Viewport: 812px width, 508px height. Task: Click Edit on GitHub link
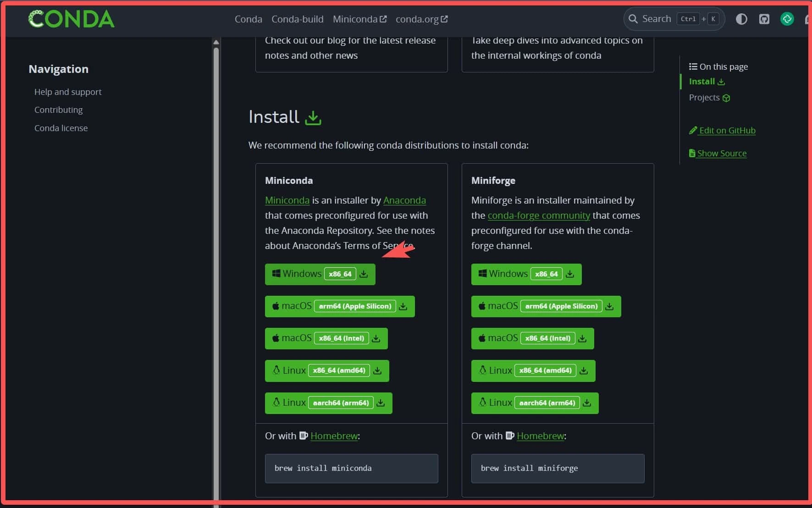pos(722,130)
